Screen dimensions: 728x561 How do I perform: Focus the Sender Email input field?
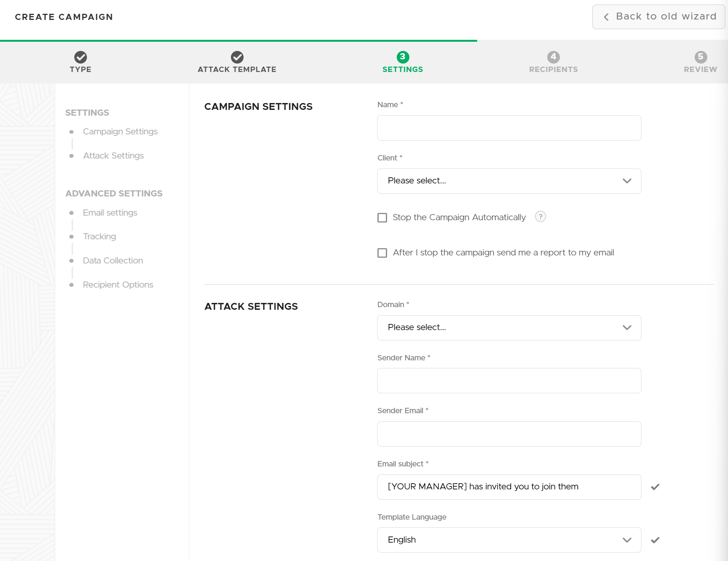tap(509, 433)
